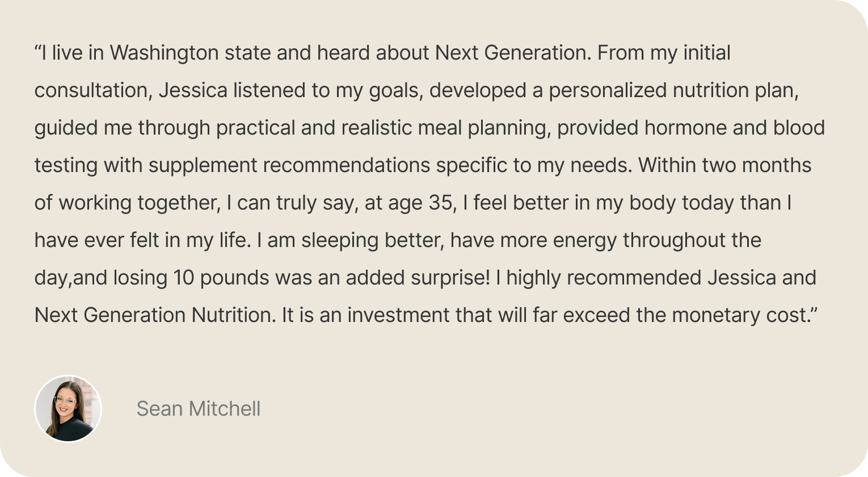Click "Next Generation Nutrition." in the last line
Screen dimensions: 868x477
[155, 315]
